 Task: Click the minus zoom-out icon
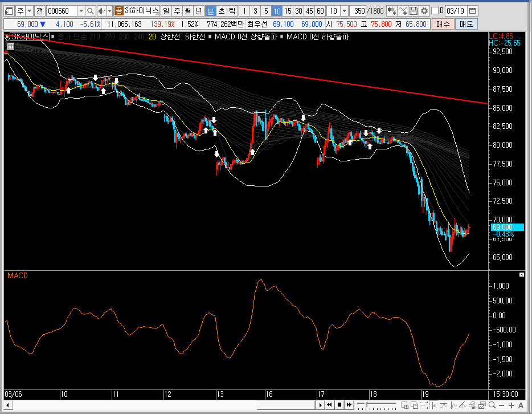[x=502, y=405]
